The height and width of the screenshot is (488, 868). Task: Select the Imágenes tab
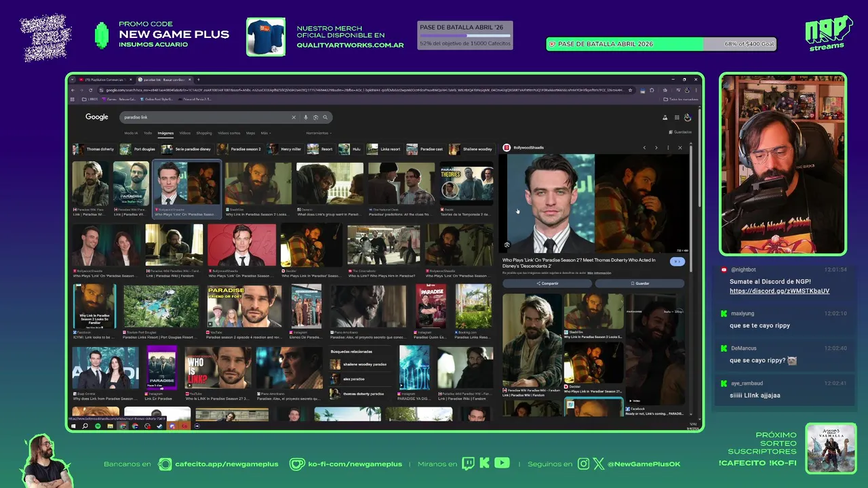(x=165, y=133)
